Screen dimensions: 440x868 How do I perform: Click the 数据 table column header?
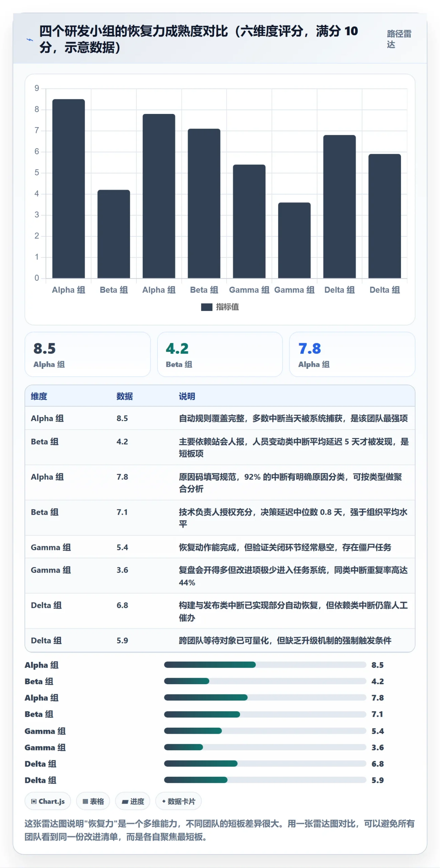[125, 396]
